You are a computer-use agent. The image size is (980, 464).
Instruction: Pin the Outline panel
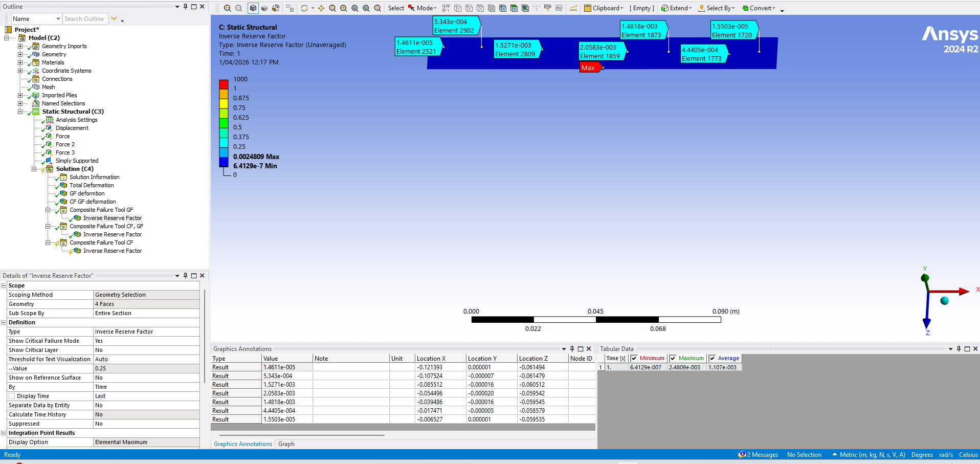pos(185,7)
